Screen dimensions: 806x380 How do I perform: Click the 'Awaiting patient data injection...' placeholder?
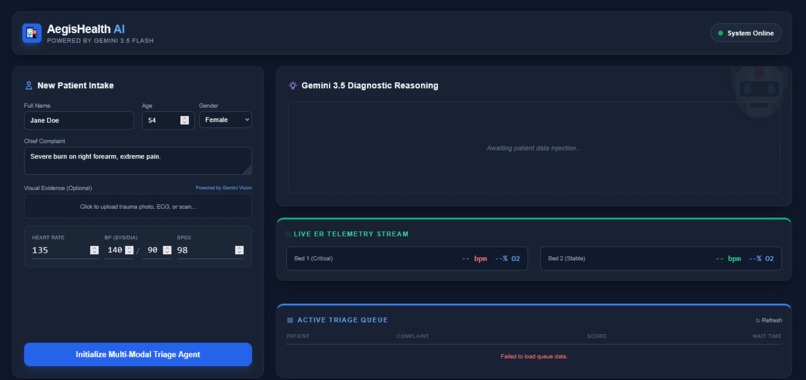click(534, 148)
